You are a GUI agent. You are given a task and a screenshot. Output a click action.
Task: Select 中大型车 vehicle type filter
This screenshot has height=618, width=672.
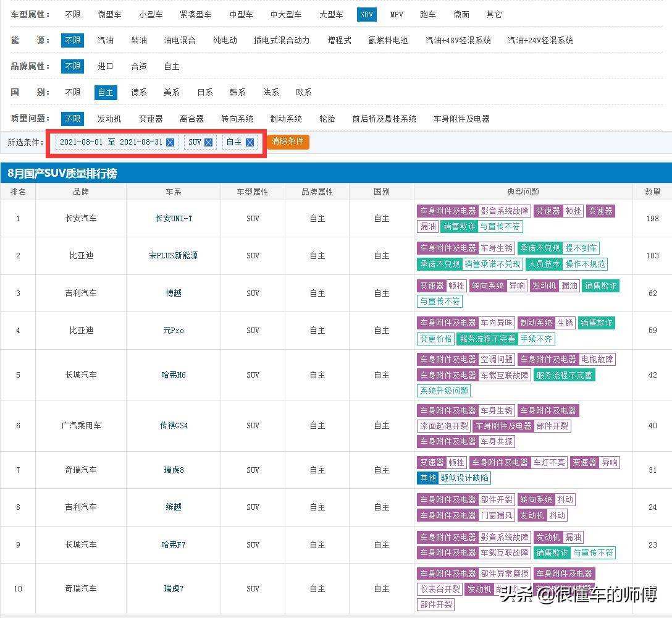click(286, 15)
